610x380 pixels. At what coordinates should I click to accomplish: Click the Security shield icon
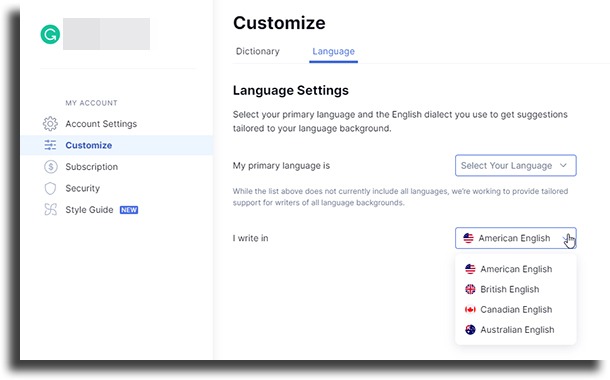[50, 188]
